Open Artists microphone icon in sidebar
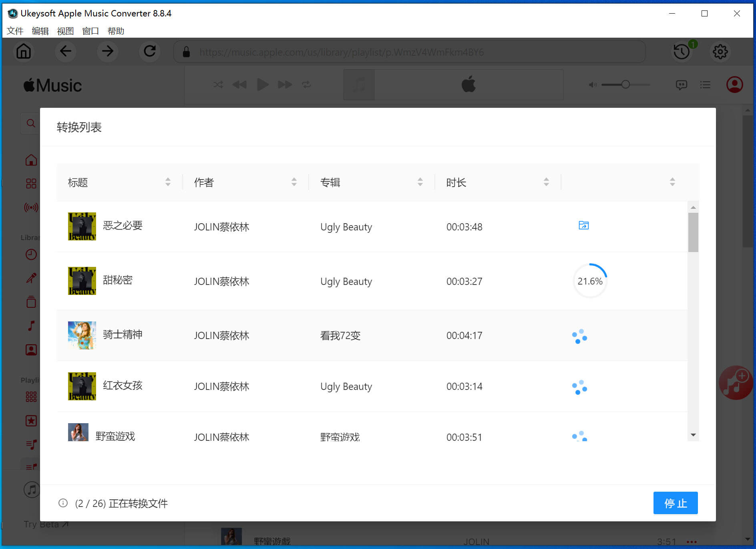756x549 pixels. [x=31, y=278]
